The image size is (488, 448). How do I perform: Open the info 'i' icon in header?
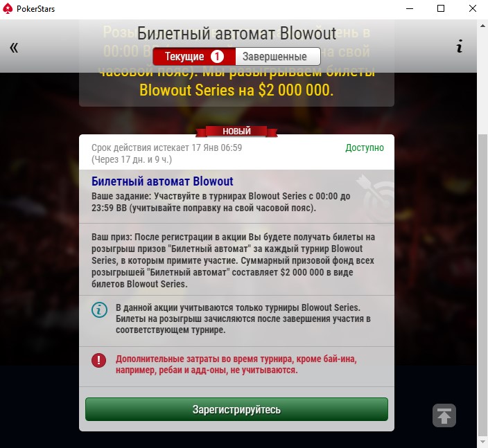[x=460, y=46]
